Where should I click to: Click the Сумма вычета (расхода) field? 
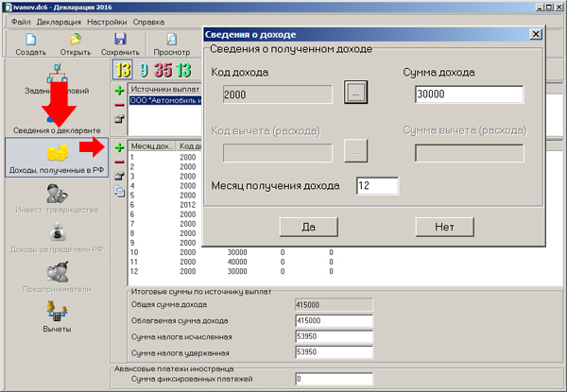(x=469, y=153)
